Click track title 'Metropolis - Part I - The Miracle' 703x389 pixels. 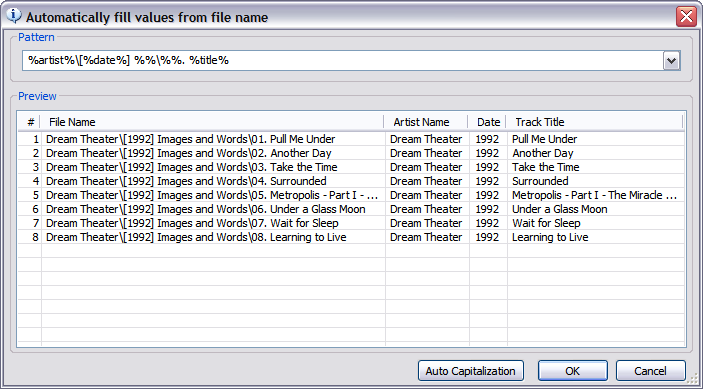click(x=595, y=195)
